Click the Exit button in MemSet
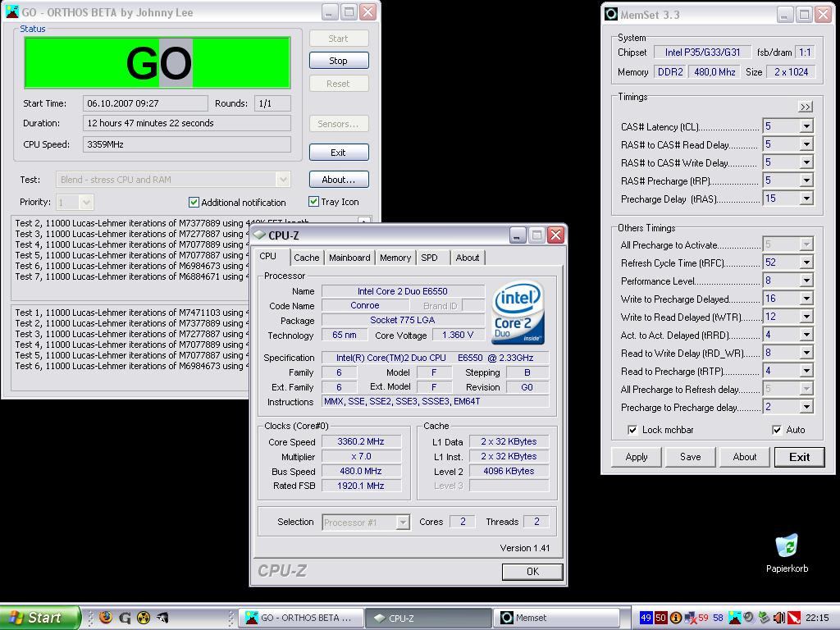The image size is (840, 630). click(799, 457)
